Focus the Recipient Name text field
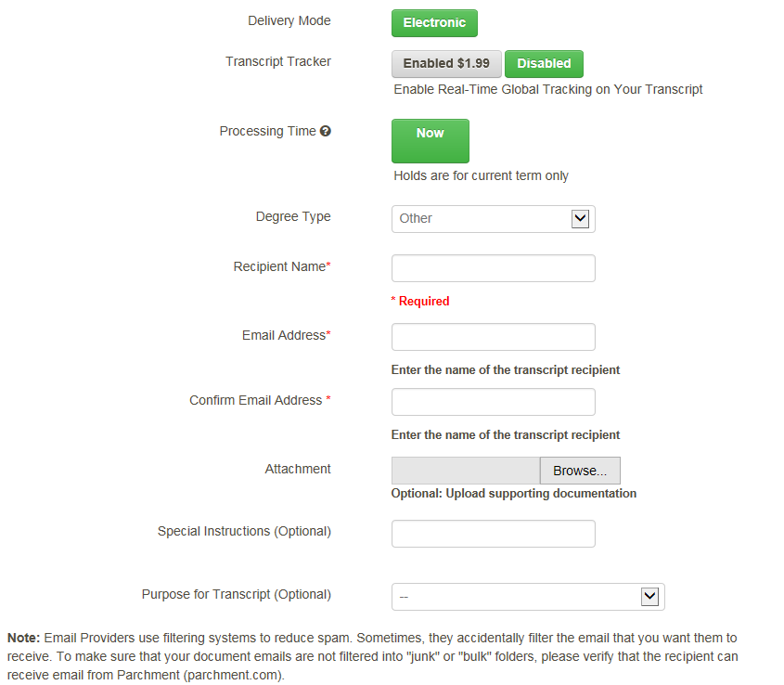Viewport: 784px width, 685px height. (x=493, y=268)
